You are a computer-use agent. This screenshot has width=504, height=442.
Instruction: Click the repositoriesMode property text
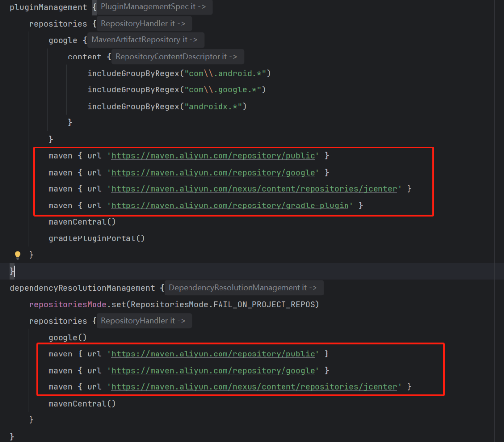67,304
